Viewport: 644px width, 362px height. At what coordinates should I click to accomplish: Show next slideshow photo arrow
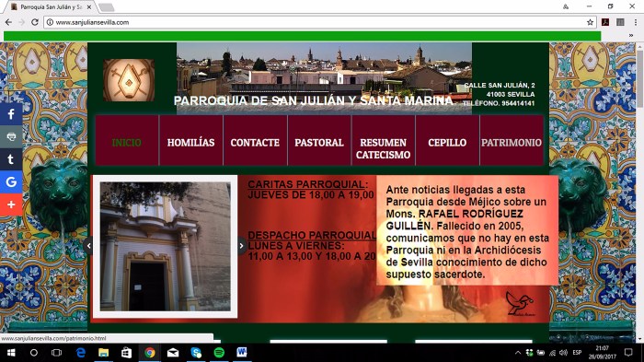point(241,246)
